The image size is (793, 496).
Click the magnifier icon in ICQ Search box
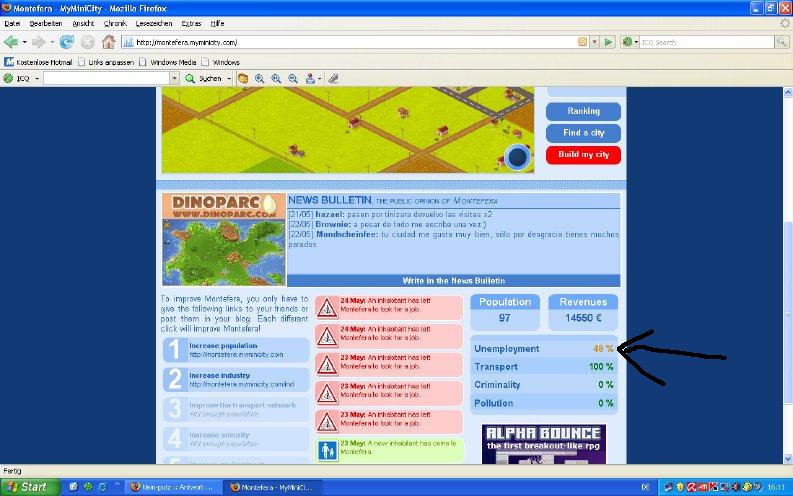(781, 42)
